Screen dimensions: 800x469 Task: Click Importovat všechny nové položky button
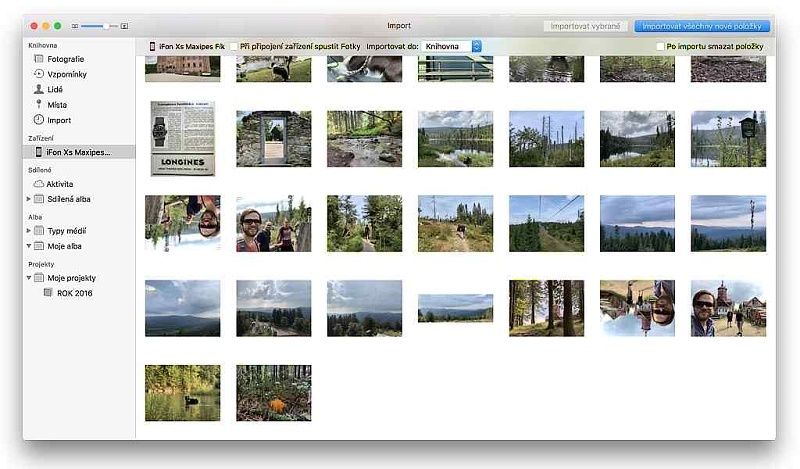(702, 26)
